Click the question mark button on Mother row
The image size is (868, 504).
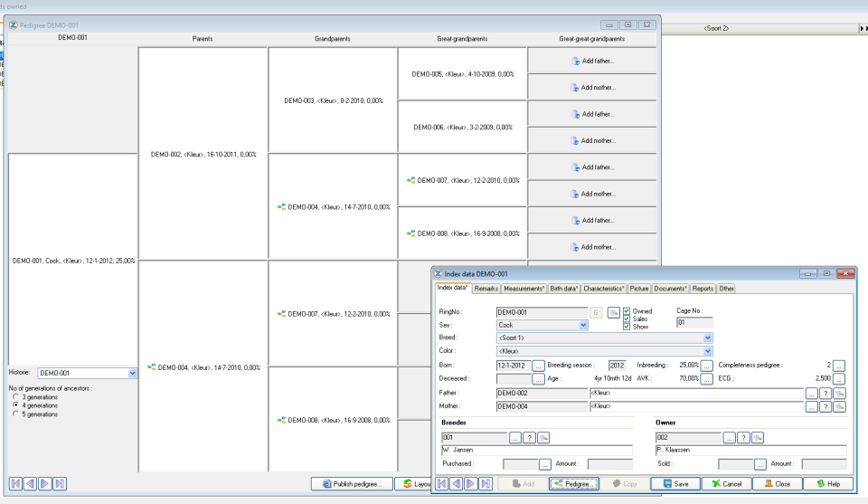tap(826, 406)
